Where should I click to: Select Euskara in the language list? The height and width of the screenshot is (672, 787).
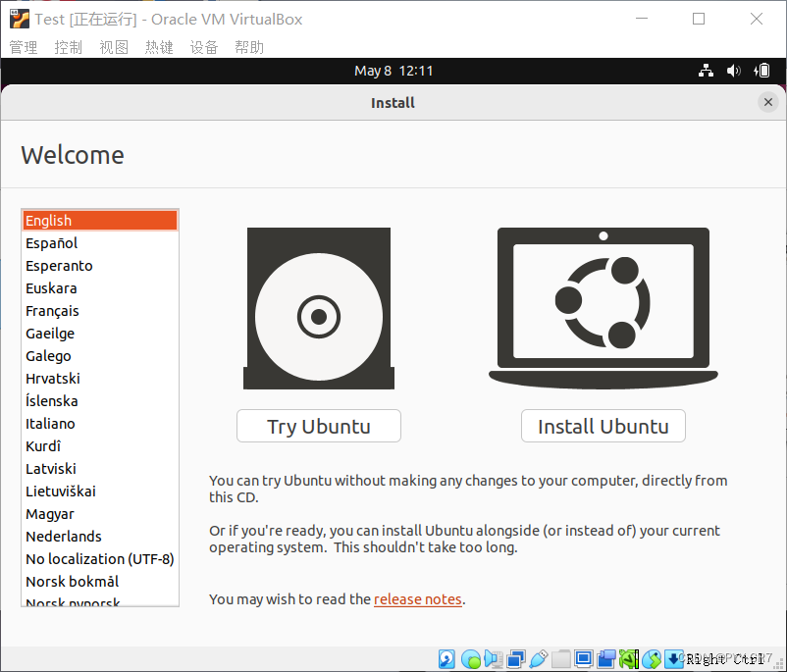click(x=100, y=288)
